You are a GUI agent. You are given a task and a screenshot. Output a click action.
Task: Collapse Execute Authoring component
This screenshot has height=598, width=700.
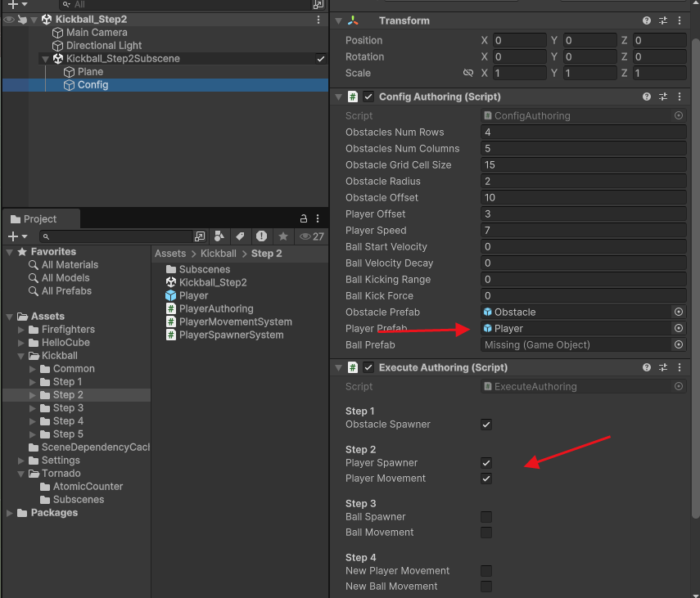coord(338,367)
